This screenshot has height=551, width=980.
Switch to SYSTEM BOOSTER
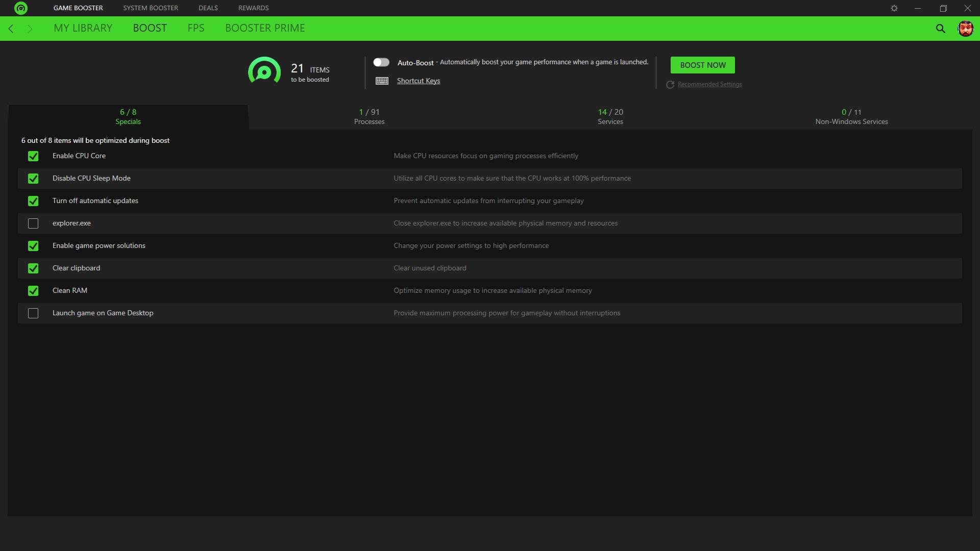[x=150, y=8]
